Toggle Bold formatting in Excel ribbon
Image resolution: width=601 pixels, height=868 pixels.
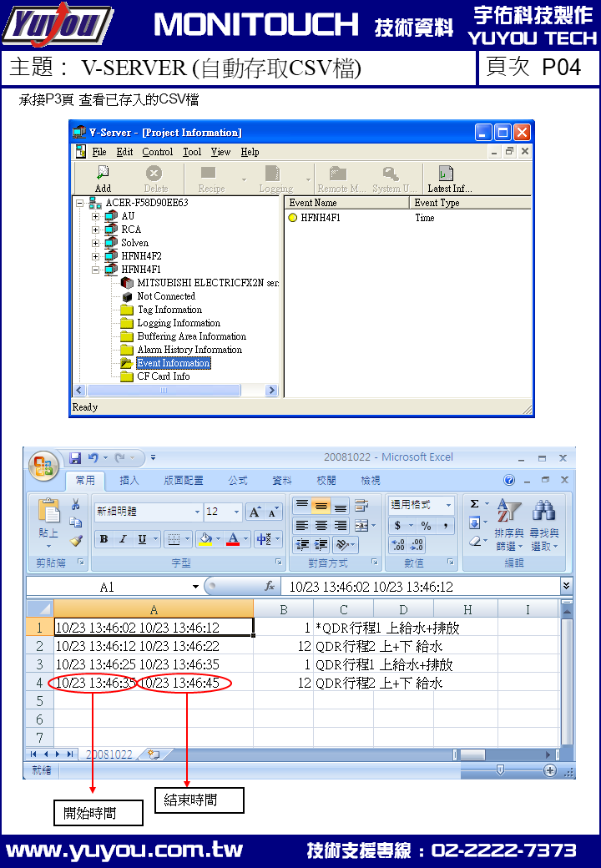(x=104, y=538)
